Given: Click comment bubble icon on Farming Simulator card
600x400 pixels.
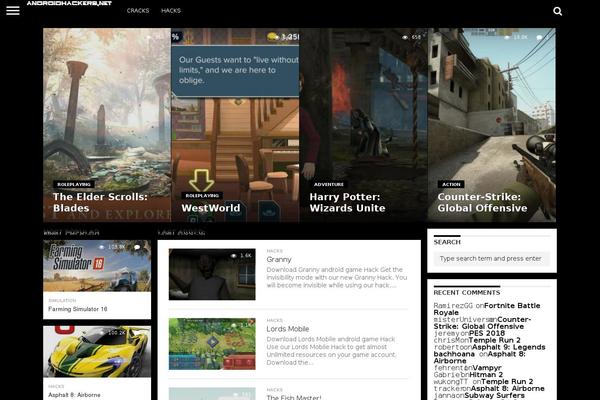Looking at the screenshot, I should click(137, 247).
